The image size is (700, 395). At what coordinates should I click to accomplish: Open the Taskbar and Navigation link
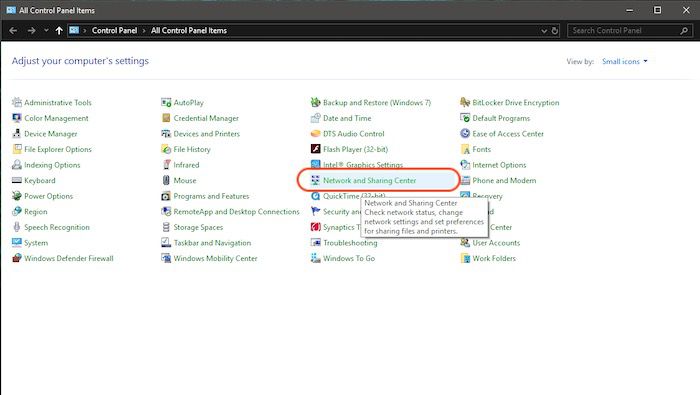212,243
